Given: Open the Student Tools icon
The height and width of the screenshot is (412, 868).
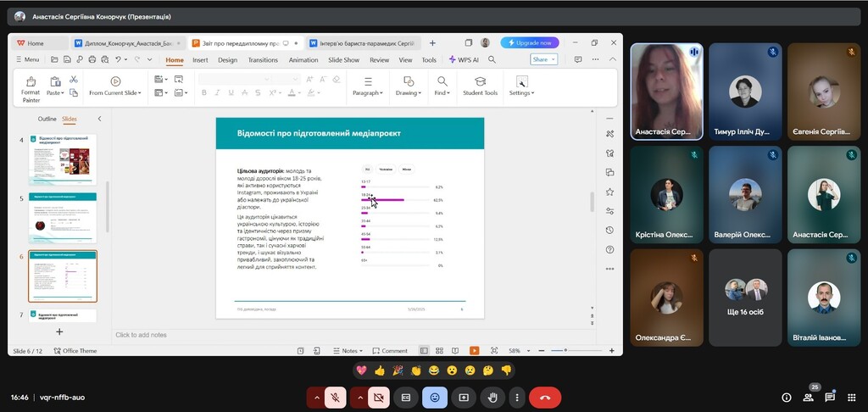Looking at the screenshot, I should tap(480, 84).
